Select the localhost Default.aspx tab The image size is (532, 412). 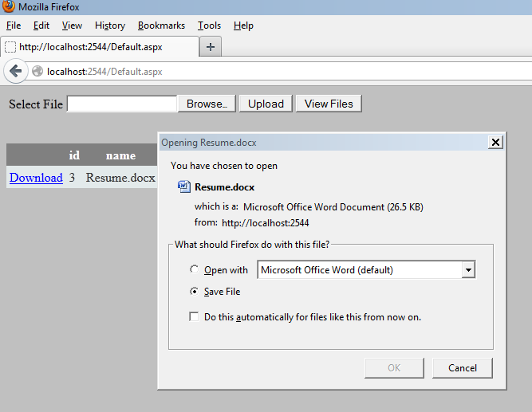[x=100, y=47]
